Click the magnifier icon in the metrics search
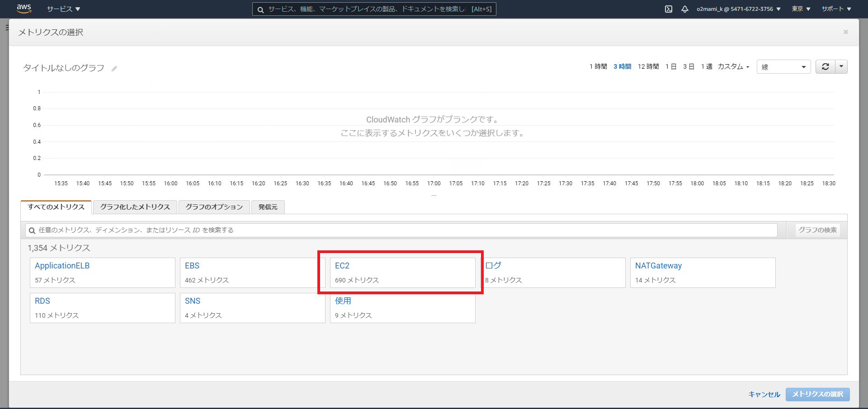Image resolution: width=868 pixels, height=409 pixels. coord(32,230)
